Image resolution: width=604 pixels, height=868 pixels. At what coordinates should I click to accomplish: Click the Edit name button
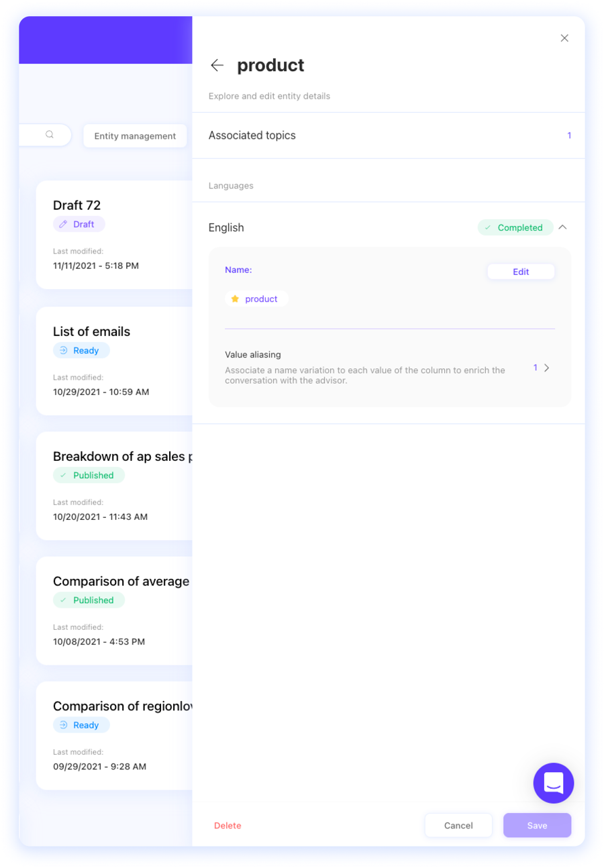(521, 272)
